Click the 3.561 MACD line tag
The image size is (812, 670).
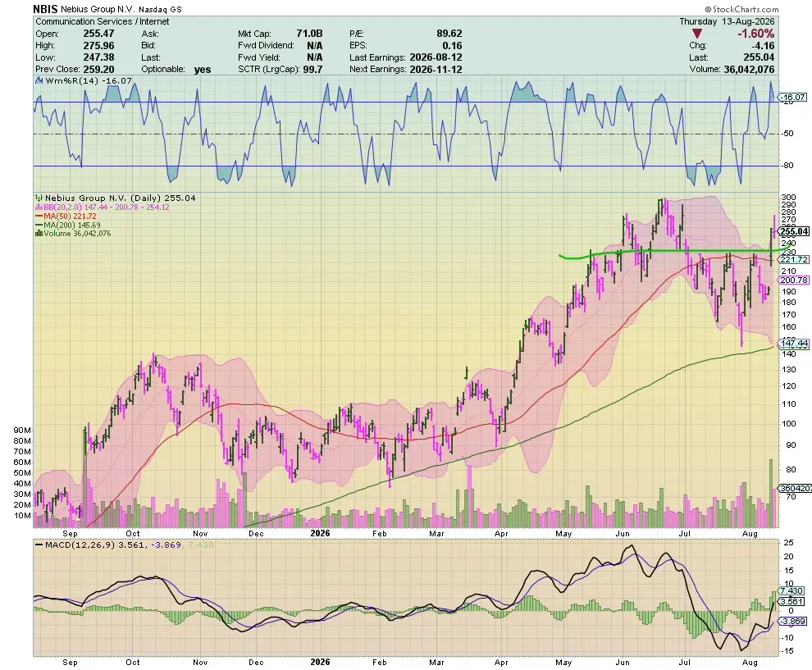791,601
